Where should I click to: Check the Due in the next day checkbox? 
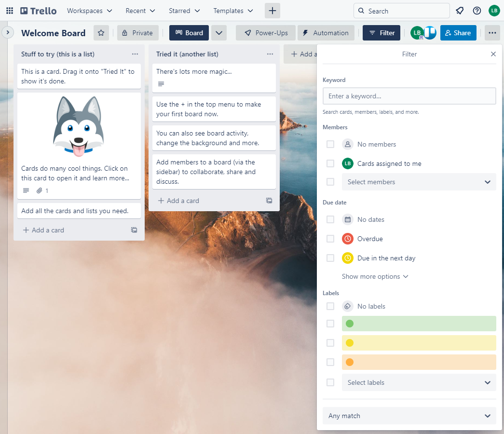point(330,258)
